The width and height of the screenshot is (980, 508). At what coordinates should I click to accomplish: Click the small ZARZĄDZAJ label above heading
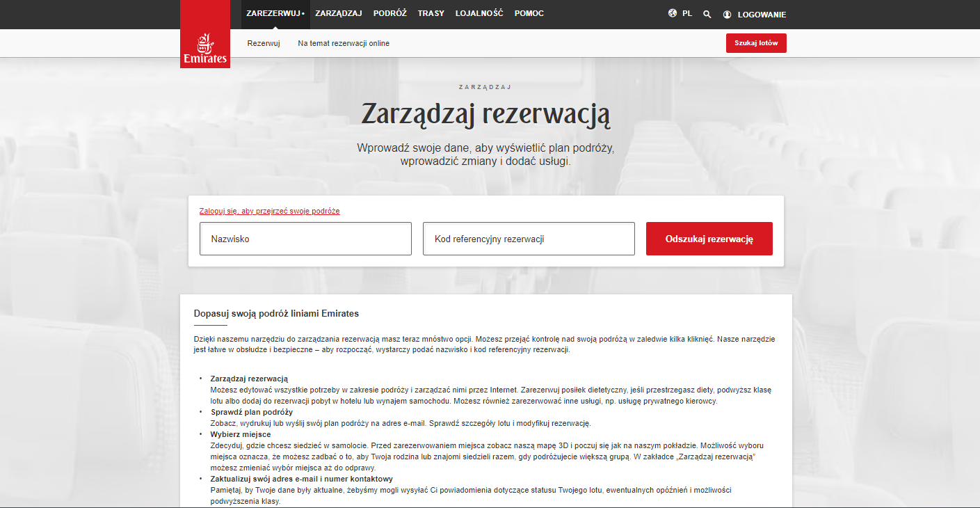pos(485,87)
